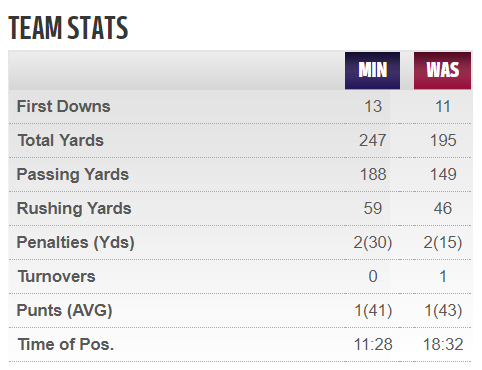The image size is (482, 370).
Task: Select the Time of Pos. label
Action: pyautogui.click(x=66, y=344)
